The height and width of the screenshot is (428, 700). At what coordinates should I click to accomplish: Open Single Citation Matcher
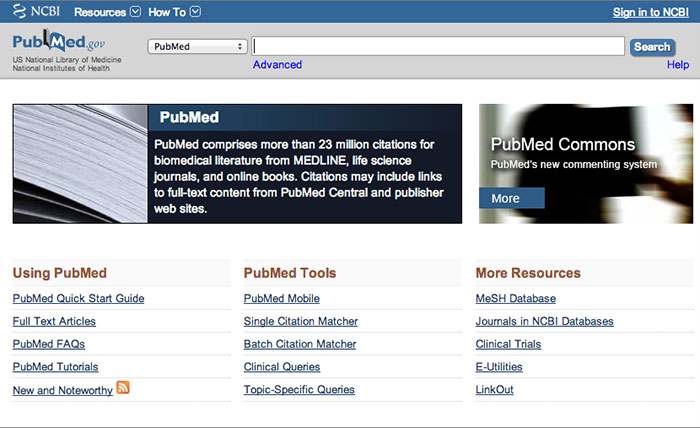301,321
